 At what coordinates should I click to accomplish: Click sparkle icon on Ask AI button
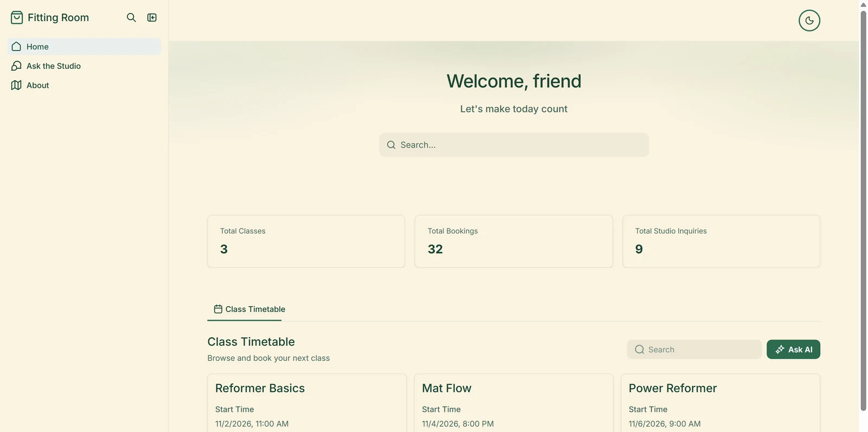coord(780,350)
